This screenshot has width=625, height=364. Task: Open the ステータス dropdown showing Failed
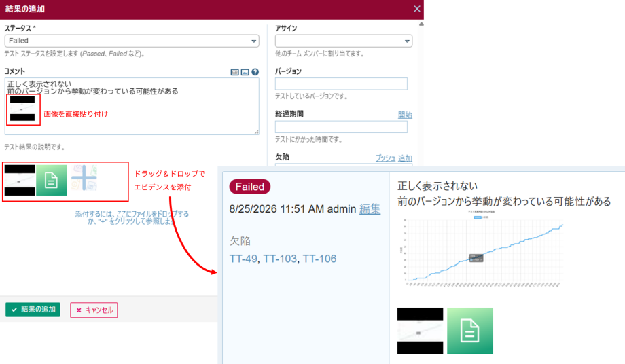pyautogui.click(x=132, y=41)
